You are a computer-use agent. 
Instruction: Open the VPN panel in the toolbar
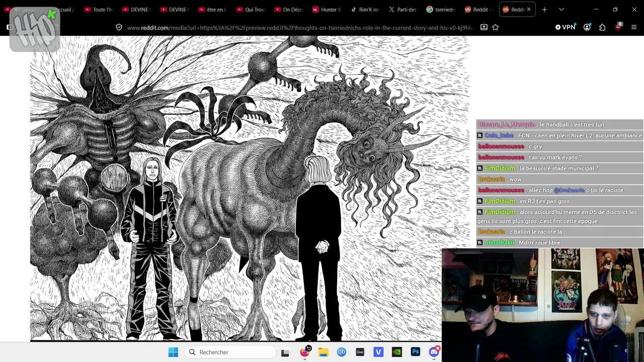566,27
